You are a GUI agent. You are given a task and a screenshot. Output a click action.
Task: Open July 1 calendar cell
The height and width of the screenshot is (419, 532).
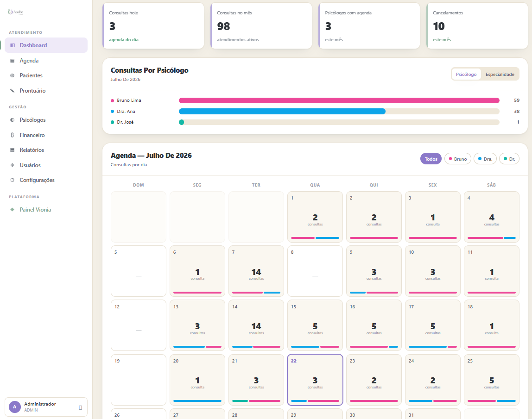[x=315, y=217]
